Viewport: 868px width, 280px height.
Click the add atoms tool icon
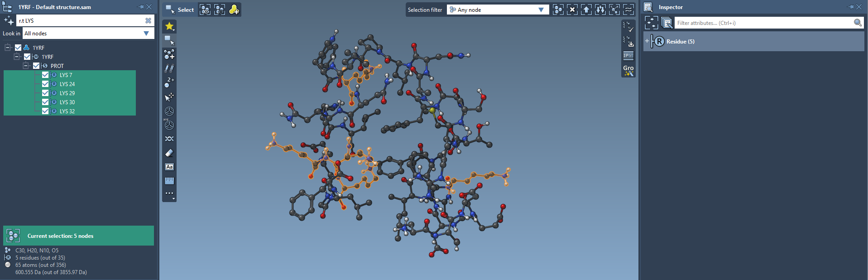169,55
